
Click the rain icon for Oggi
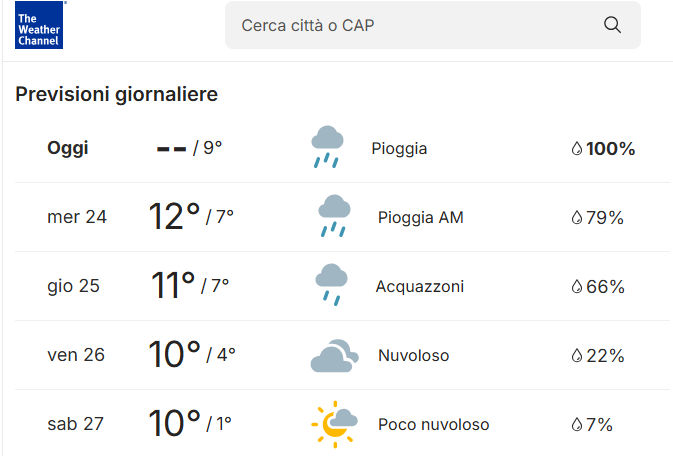(x=327, y=148)
